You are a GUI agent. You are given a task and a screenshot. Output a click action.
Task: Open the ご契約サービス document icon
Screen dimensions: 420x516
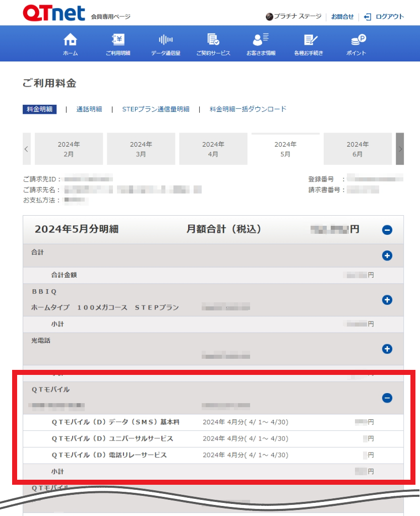[x=213, y=39]
